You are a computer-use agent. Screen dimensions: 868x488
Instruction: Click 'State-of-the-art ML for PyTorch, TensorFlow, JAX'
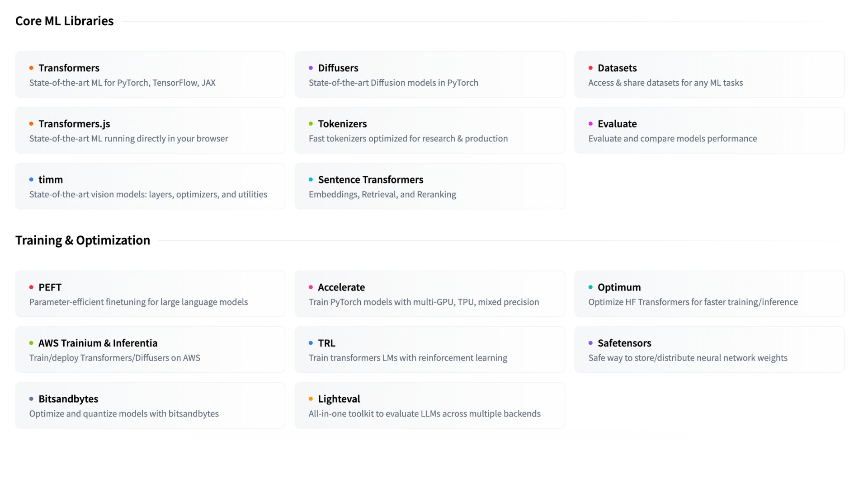point(123,83)
